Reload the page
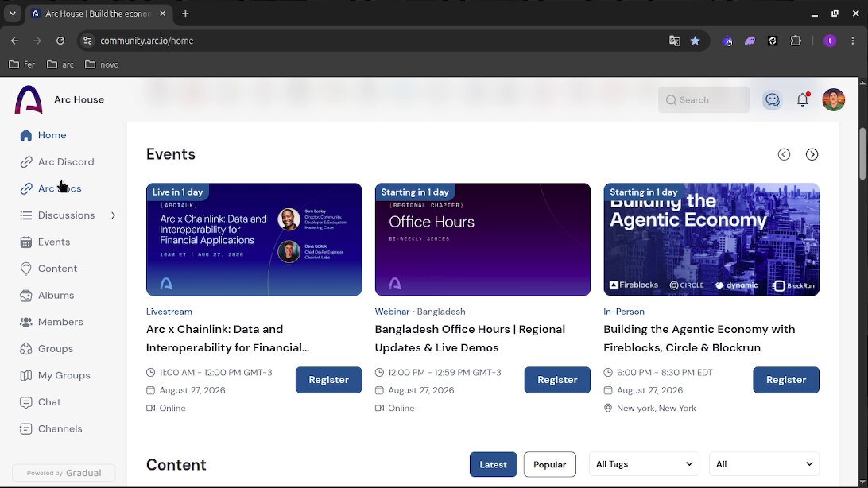868x488 pixels. (60, 41)
